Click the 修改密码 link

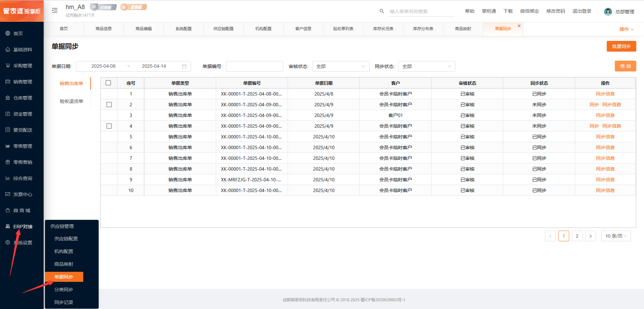(x=555, y=11)
